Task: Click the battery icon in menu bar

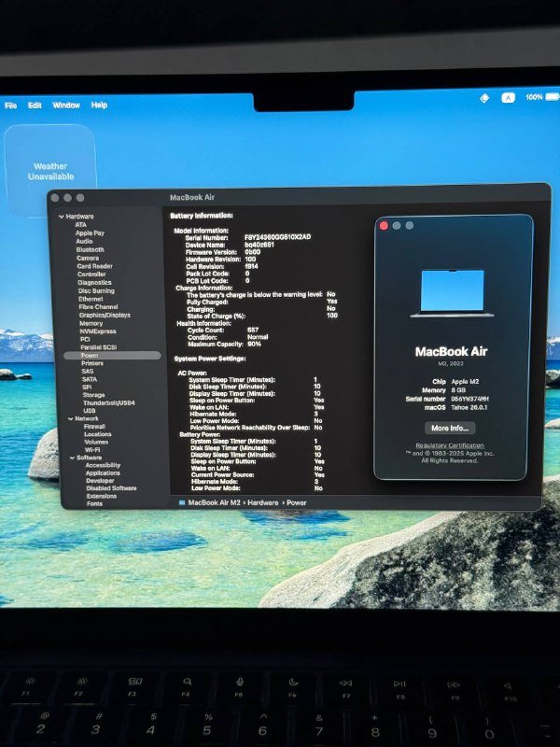Action: tap(552, 97)
